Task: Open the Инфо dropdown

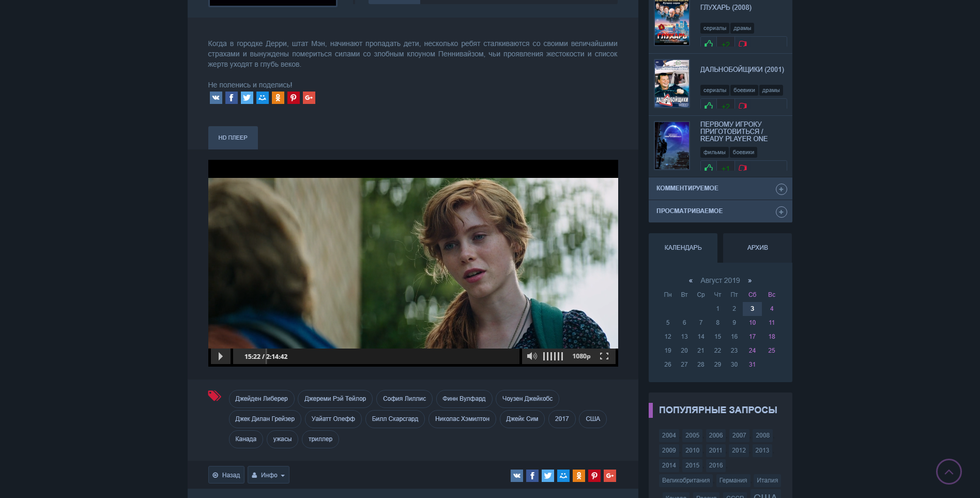Action: [x=268, y=475]
